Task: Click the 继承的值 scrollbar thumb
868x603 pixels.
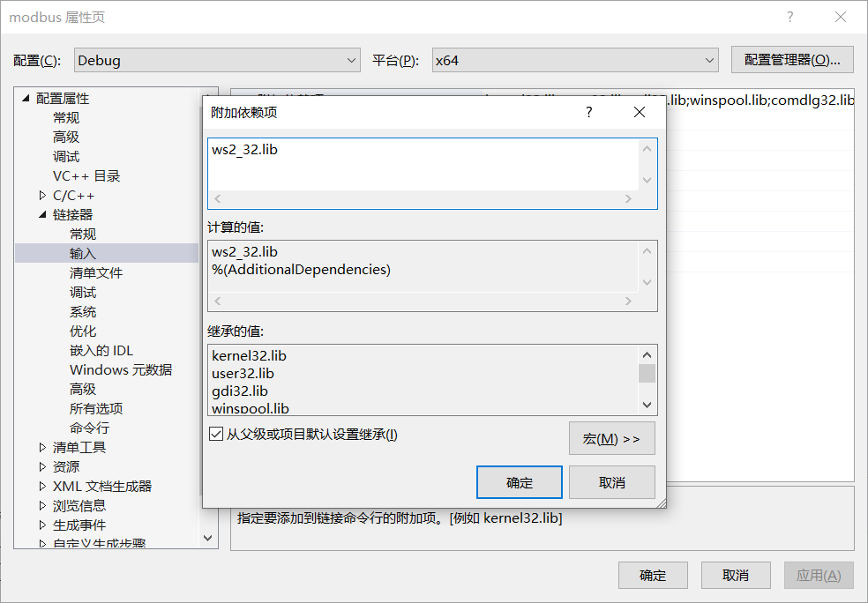Action: click(x=647, y=374)
